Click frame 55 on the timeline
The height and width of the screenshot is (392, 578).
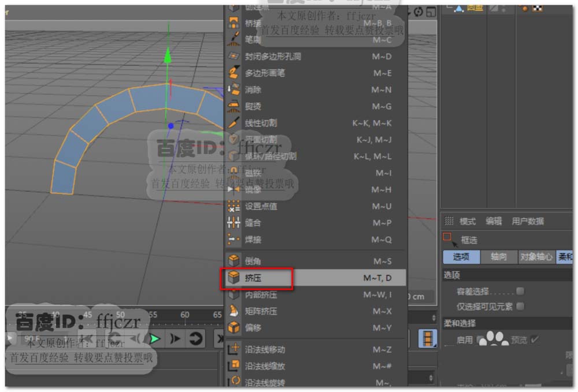coord(153,315)
